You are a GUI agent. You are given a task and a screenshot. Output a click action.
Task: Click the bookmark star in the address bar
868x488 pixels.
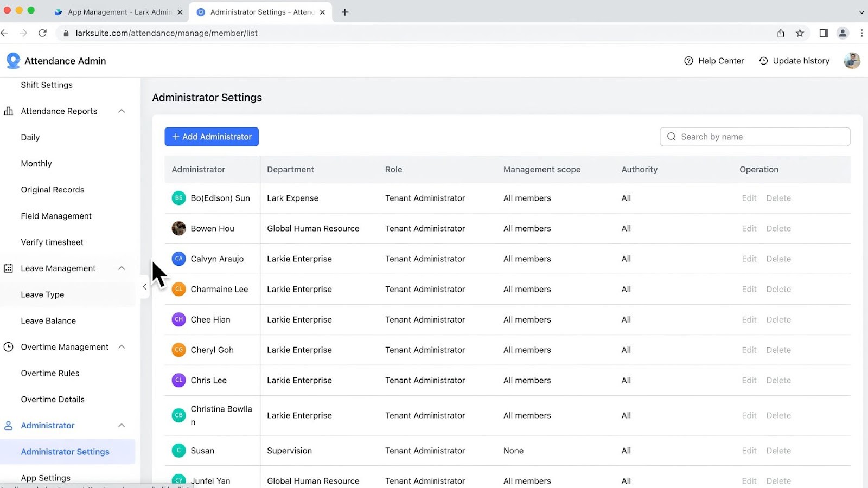800,33
